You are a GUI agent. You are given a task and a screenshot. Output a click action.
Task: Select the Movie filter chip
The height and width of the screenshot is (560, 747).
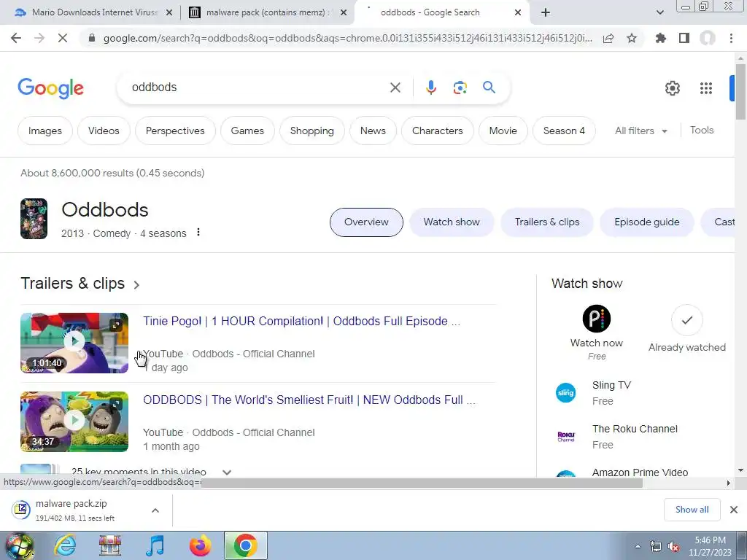click(503, 131)
